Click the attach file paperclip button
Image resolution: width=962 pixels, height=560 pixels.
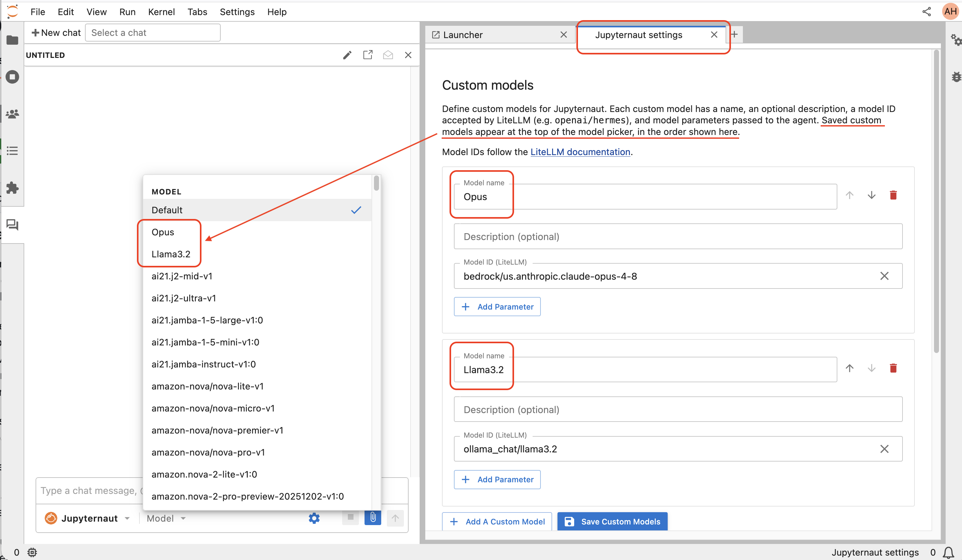click(373, 518)
